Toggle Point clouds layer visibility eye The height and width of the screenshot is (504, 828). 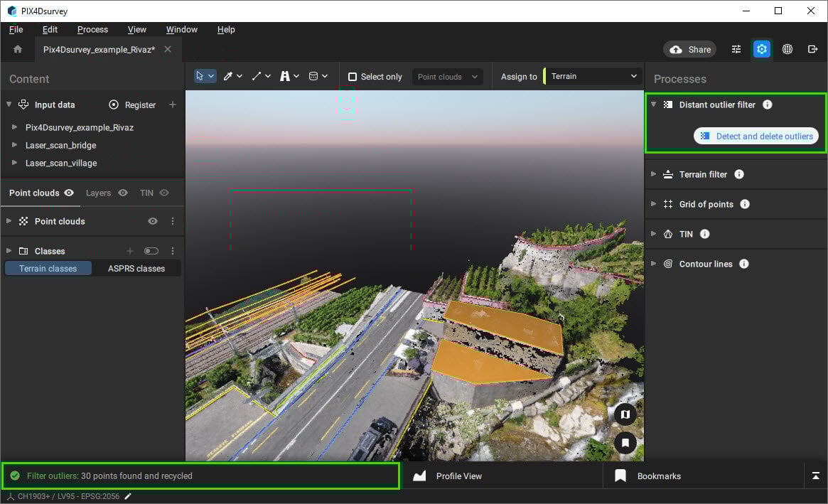(x=153, y=221)
